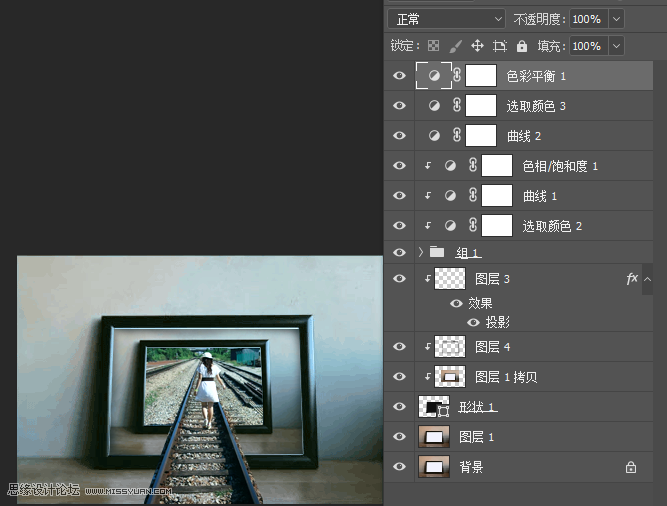Click clipping mask arrow on 图层 4
This screenshot has width=667, height=506.
click(x=428, y=347)
